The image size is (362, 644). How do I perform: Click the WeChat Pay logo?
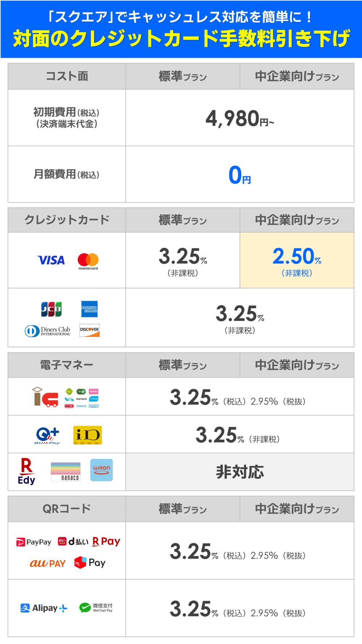pos(96,608)
